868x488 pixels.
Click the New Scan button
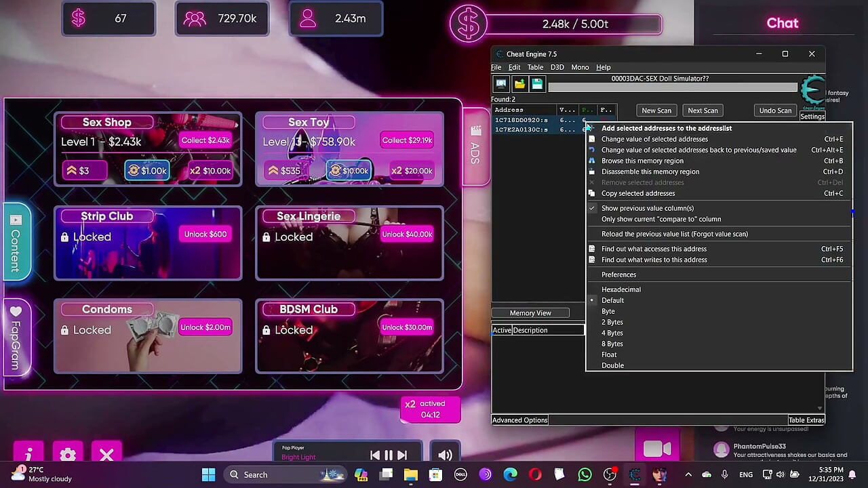(656, 110)
